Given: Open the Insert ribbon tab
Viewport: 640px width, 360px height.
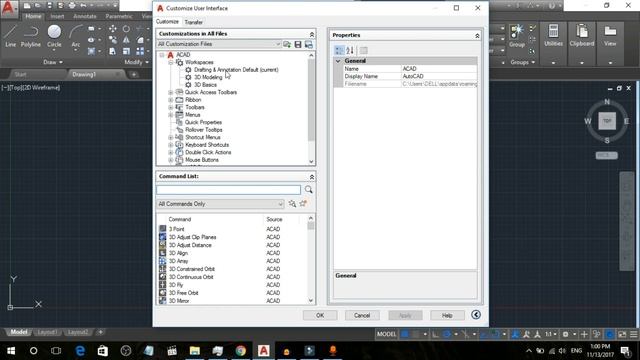Looking at the screenshot, I should tap(57, 16).
